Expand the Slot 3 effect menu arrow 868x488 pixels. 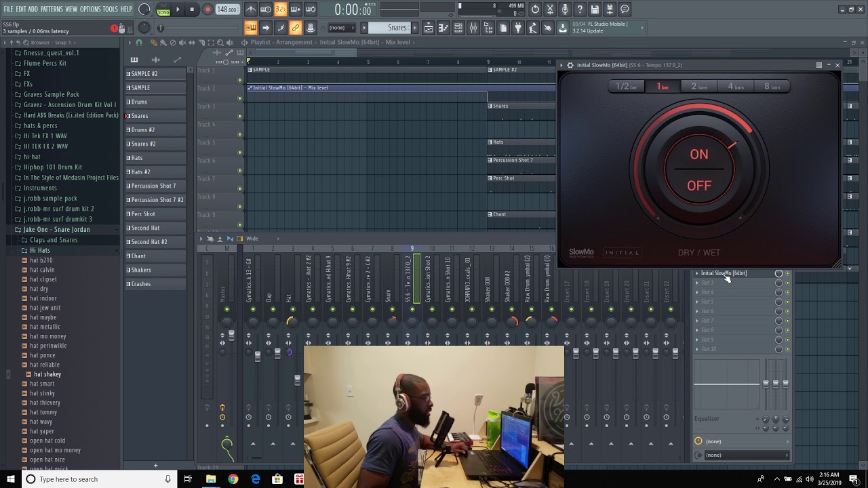(696, 283)
